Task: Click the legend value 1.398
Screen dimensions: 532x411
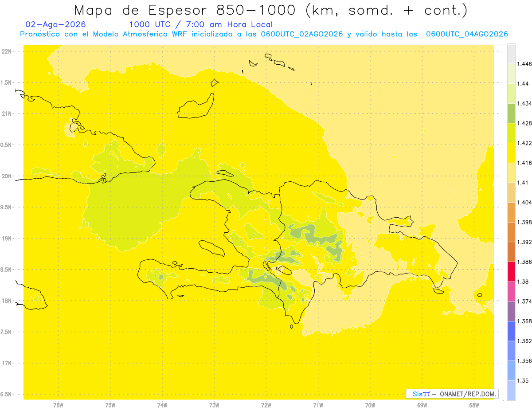Action: tap(524, 222)
